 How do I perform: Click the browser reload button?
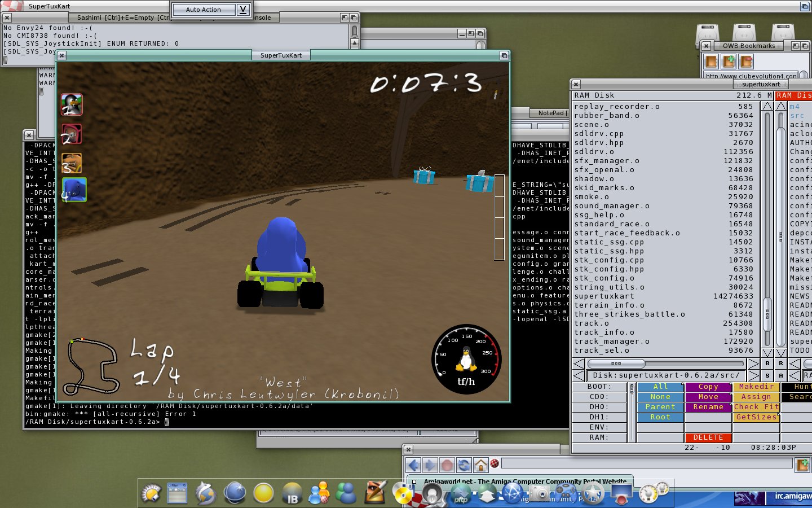pos(464,465)
